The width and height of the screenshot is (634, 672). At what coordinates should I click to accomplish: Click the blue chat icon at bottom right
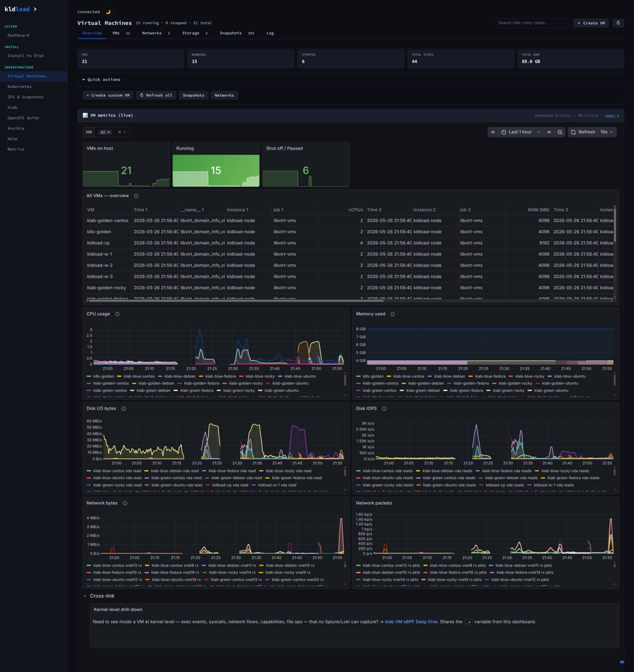coord(622,662)
